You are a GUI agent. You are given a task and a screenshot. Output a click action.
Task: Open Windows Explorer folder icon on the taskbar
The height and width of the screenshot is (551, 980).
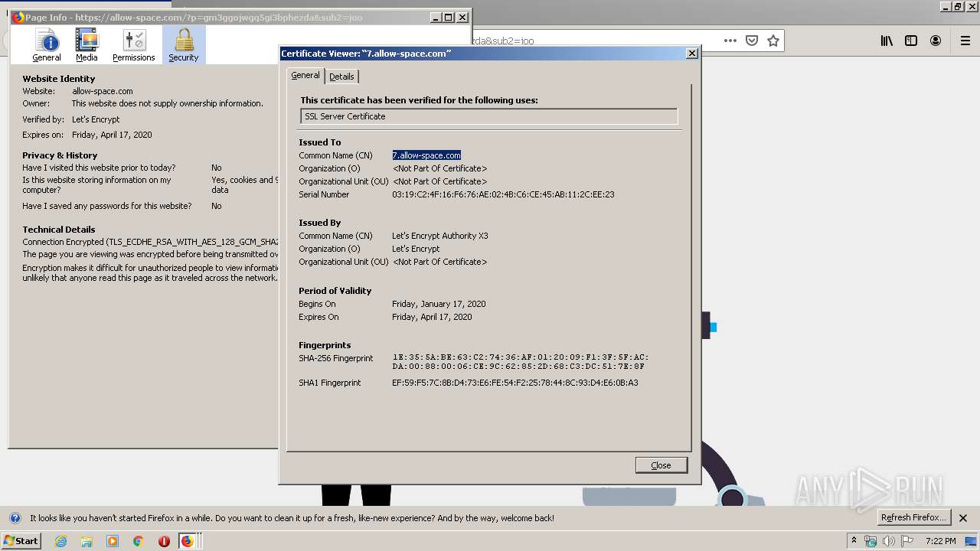pyautogui.click(x=87, y=541)
